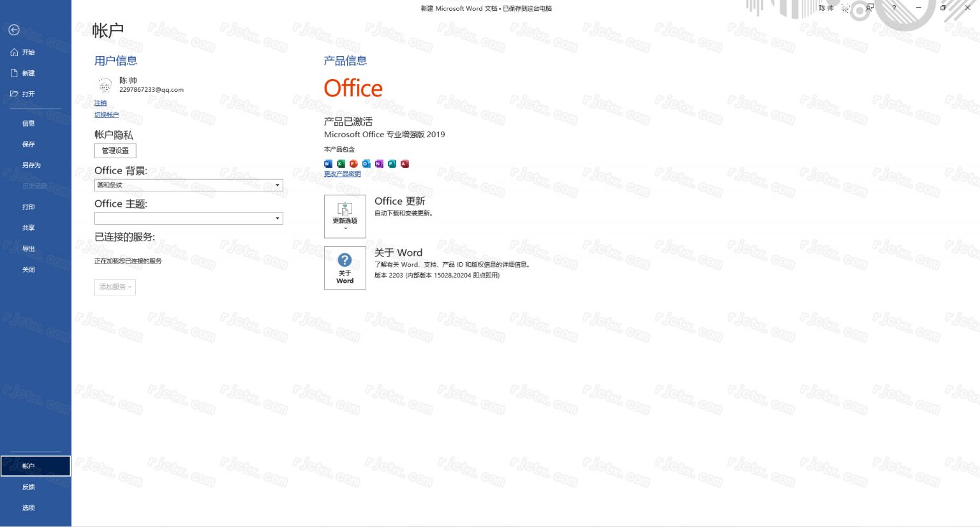980x527 pixels.
Task: Select the Outlook icon under 本产品包含
Action: (366, 164)
